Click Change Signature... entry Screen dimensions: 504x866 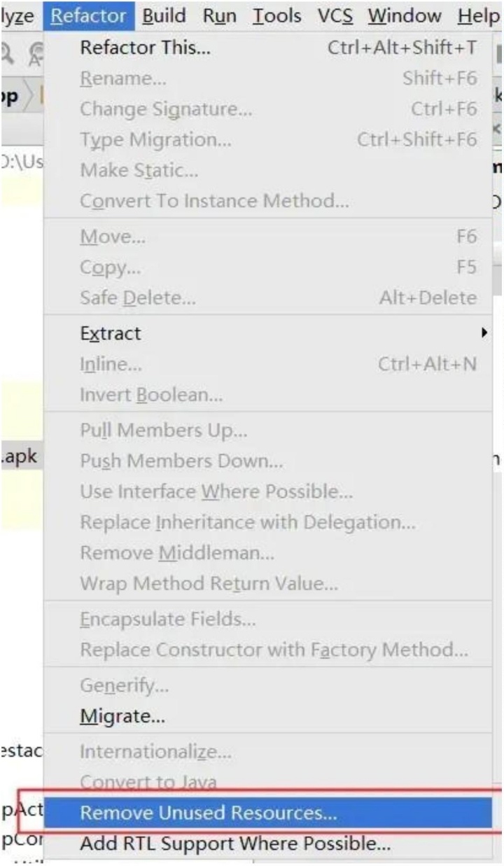tap(166, 109)
